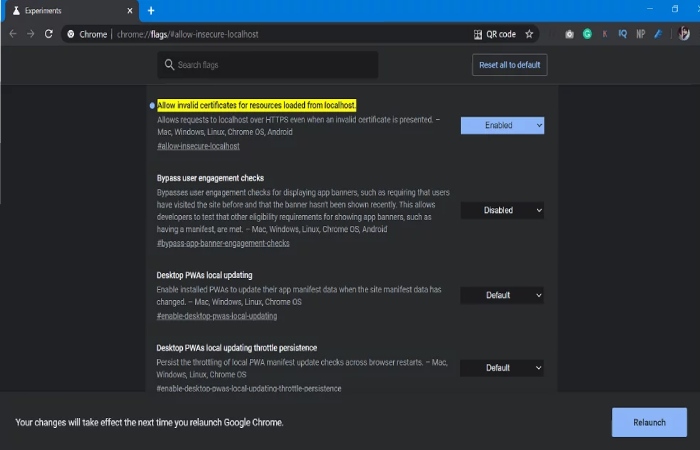Click the description about requests to localhost over HTTPS

pyautogui.click(x=299, y=126)
